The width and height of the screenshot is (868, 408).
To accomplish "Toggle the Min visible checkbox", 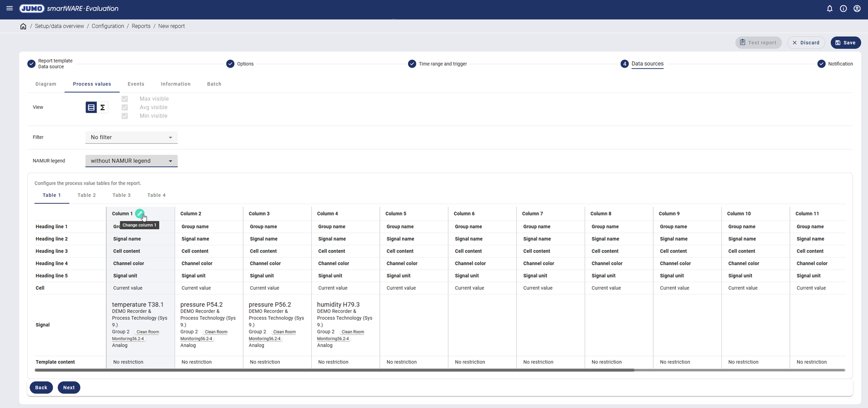I will (x=125, y=116).
